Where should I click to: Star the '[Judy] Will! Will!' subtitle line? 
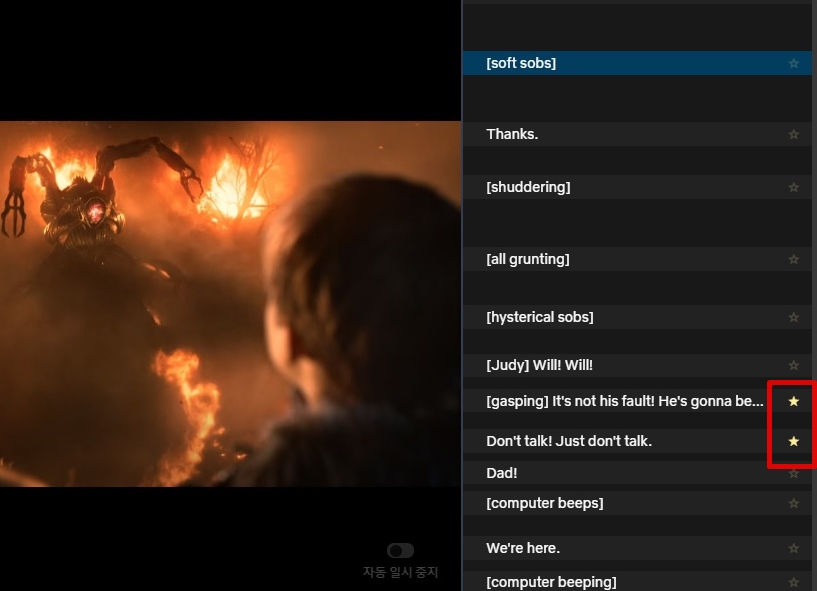pyautogui.click(x=793, y=365)
